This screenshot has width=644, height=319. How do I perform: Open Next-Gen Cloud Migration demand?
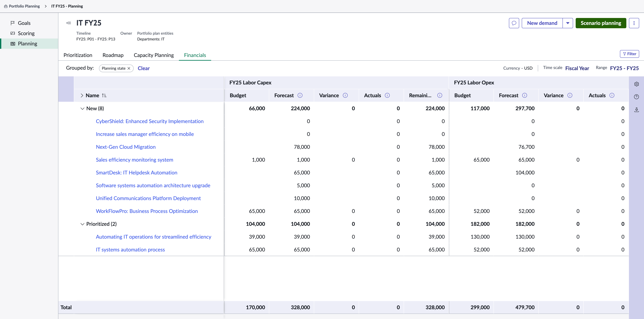125,147
